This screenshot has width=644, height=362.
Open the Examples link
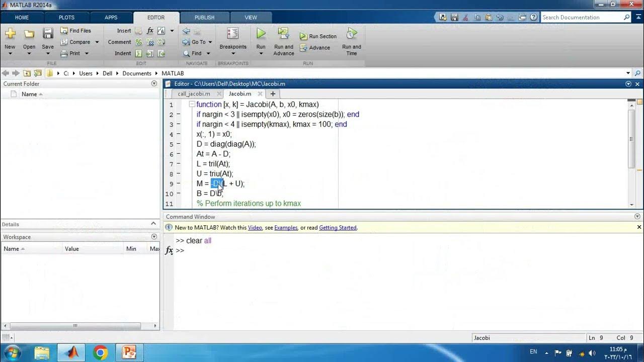tap(286, 228)
